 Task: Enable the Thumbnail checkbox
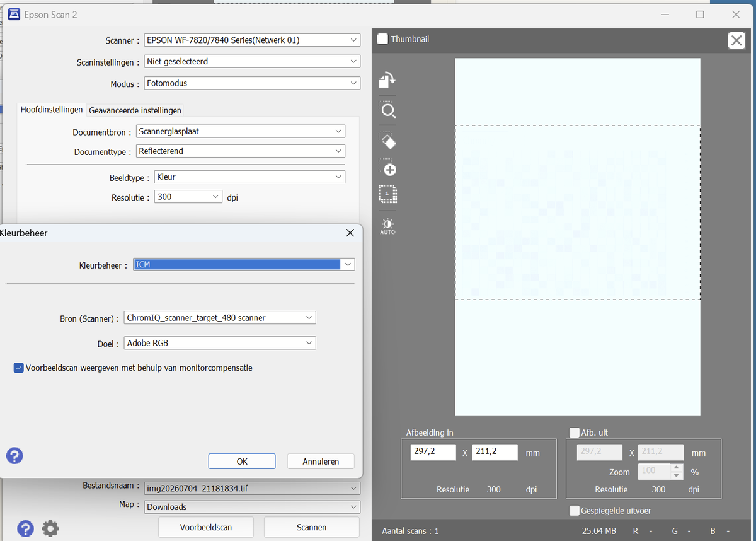[x=382, y=39]
